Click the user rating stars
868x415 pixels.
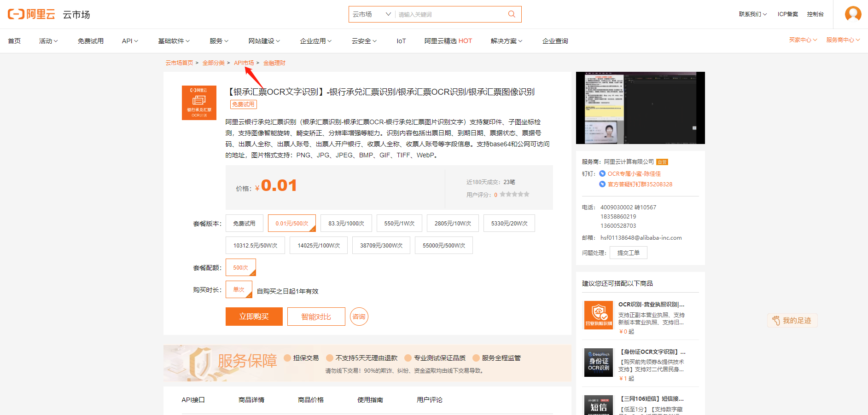(x=514, y=195)
